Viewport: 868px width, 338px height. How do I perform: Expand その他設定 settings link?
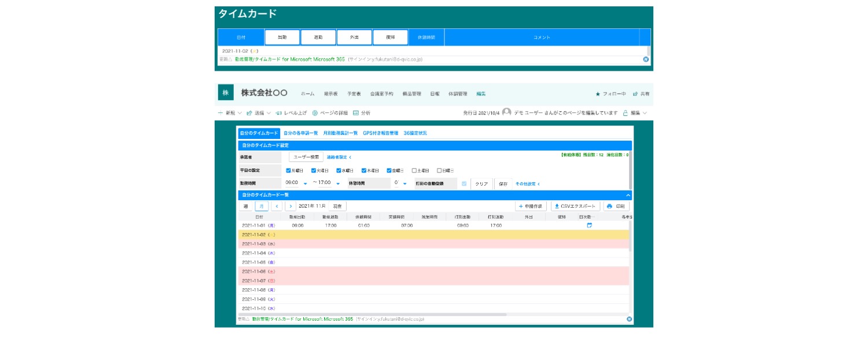528,183
